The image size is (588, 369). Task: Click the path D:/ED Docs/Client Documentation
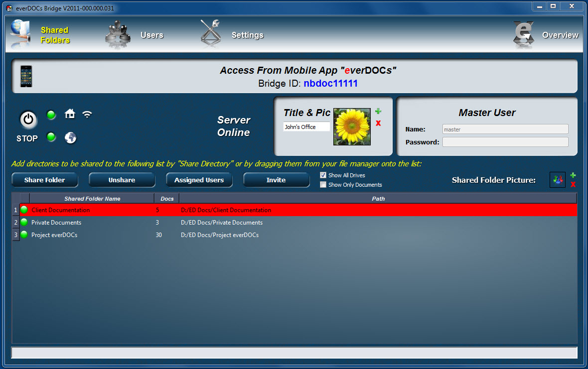tap(226, 210)
